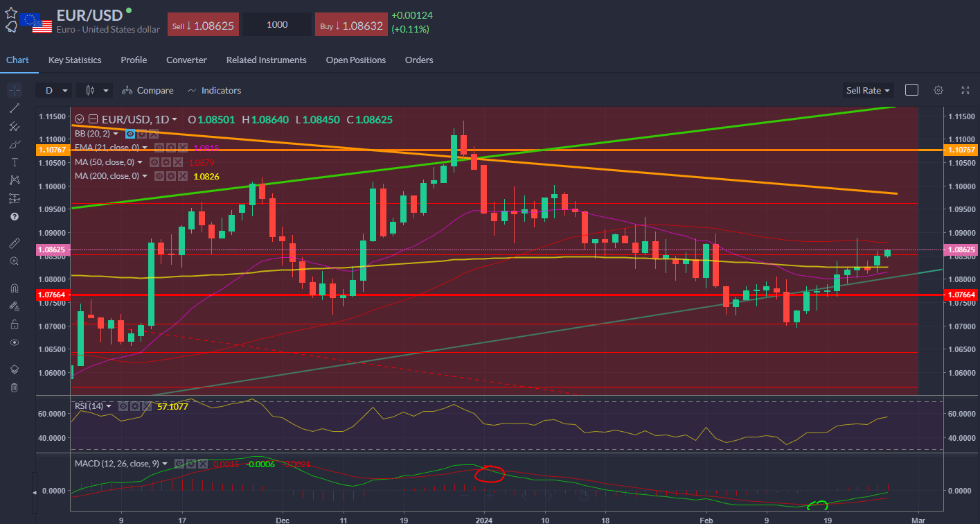
Task: Open the Related Instruments tab
Action: [267, 60]
